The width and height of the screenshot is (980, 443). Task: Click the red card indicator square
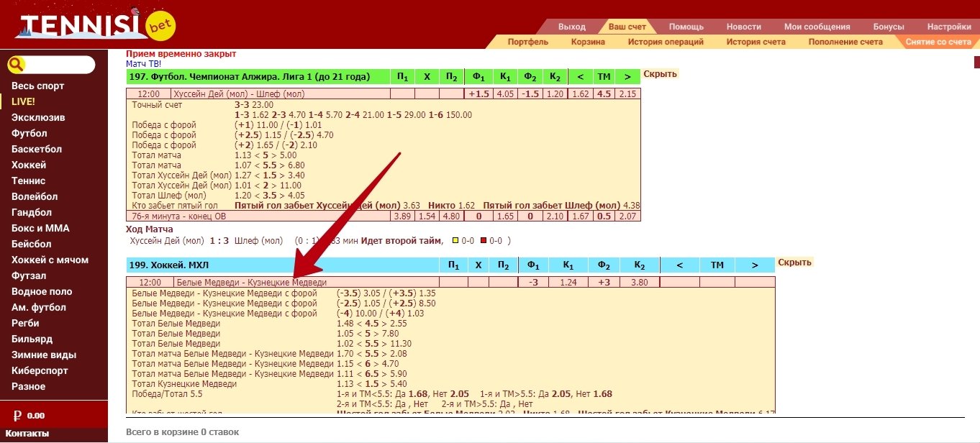coord(484,241)
